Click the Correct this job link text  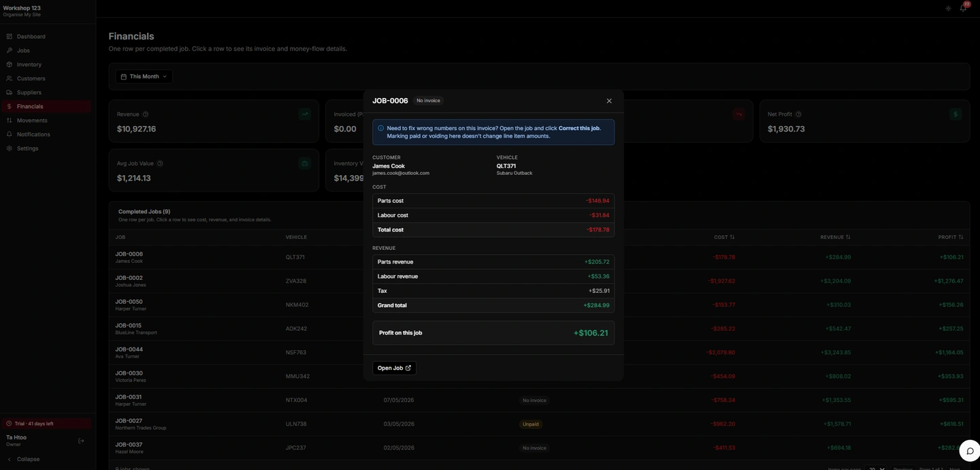coord(579,128)
